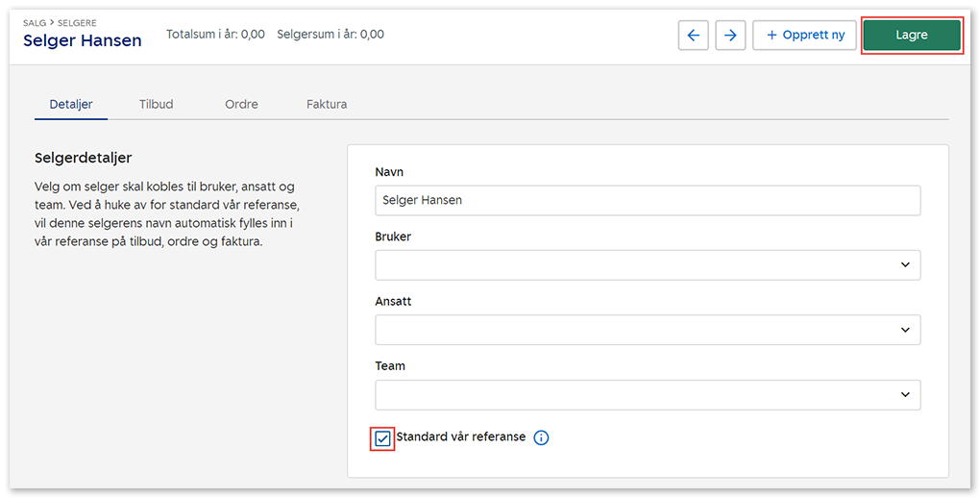Click into the Navn text field
The width and height of the screenshot is (980, 498).
pos(647,200)
